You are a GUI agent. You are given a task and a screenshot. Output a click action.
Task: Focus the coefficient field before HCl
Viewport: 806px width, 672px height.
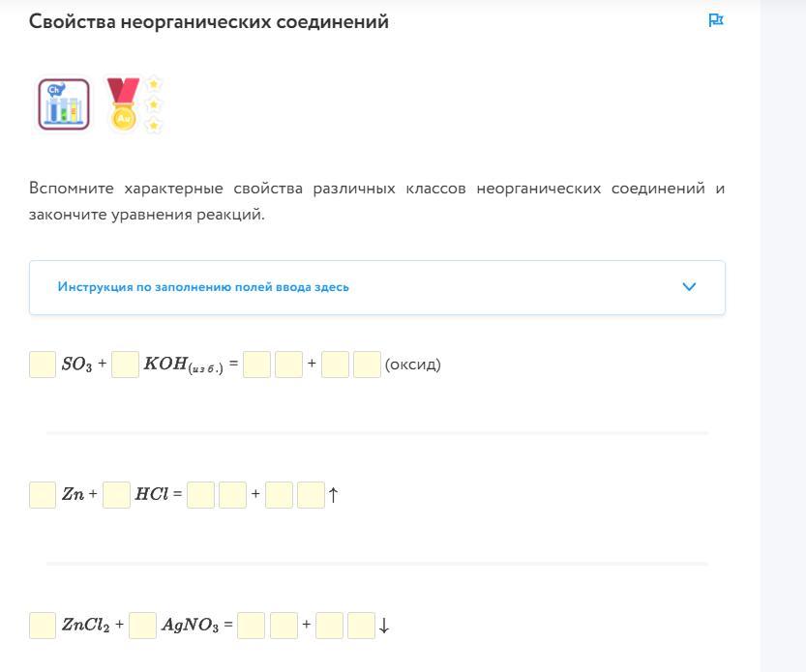[x=116, y=495]
